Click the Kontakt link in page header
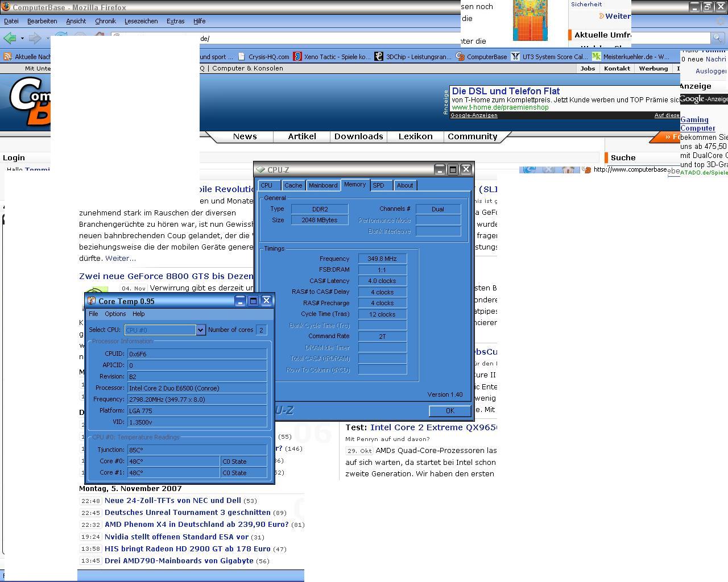The image size is (728, 582). pyautogui.click(x=617, y=68)
